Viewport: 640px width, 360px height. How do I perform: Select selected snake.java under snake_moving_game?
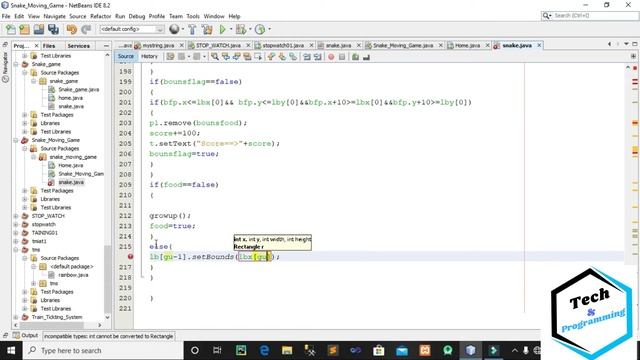pyautogui.click(x=71, y=182)
